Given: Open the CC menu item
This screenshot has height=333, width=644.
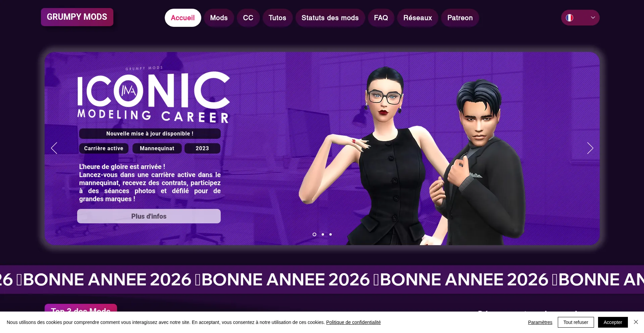Looking at the screenshot, I should pos(248,18).
